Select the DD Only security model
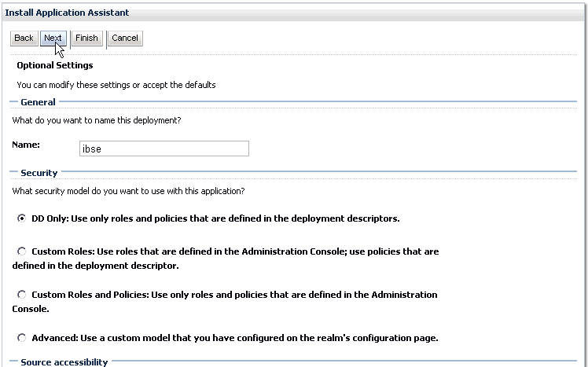Viewport: 588px width, 367px height. (22, 218)
